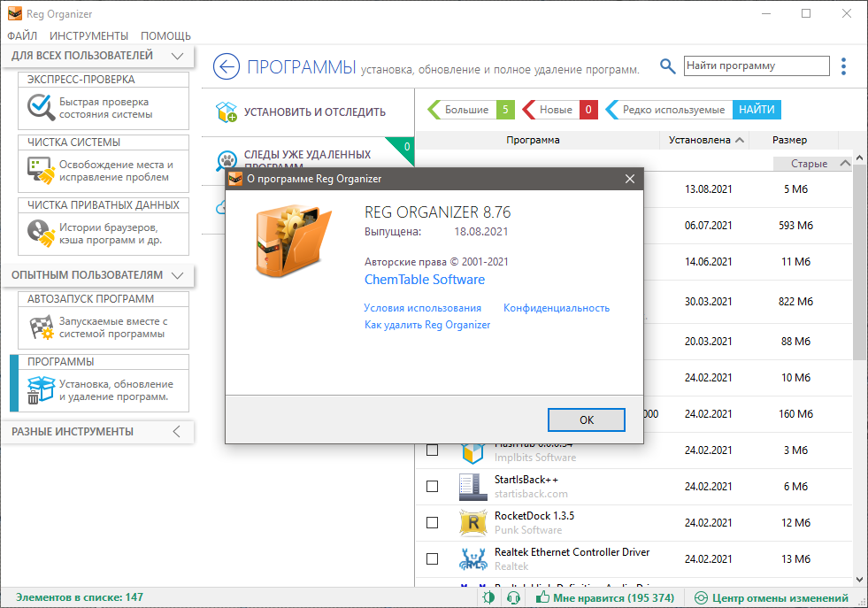
Task: Click the magnifier search icon
Action: 668,66
